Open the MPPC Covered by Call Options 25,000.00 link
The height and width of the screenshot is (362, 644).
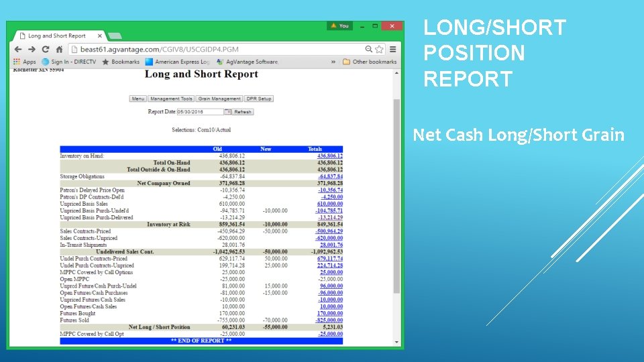(x=331, y=272)
